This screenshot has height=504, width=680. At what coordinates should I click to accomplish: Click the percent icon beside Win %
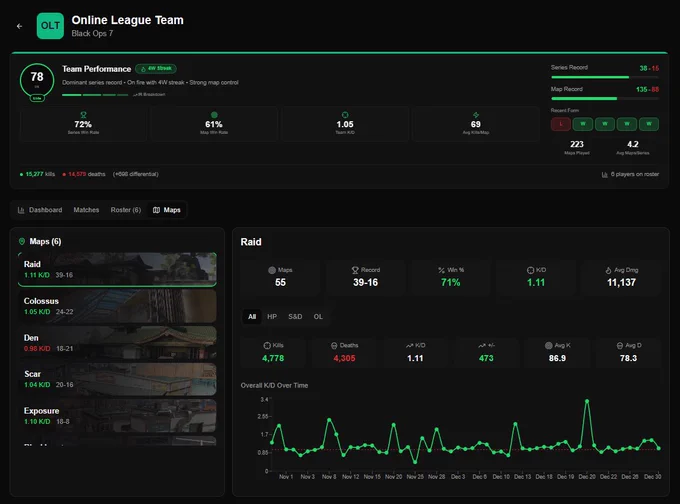tap(441, 270)
